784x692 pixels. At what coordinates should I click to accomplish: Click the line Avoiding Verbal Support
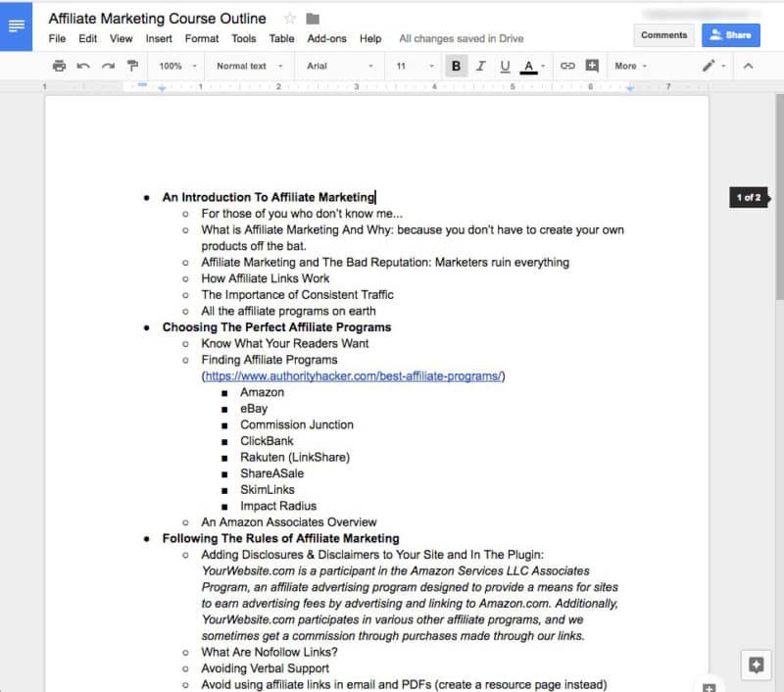(265, 668)
